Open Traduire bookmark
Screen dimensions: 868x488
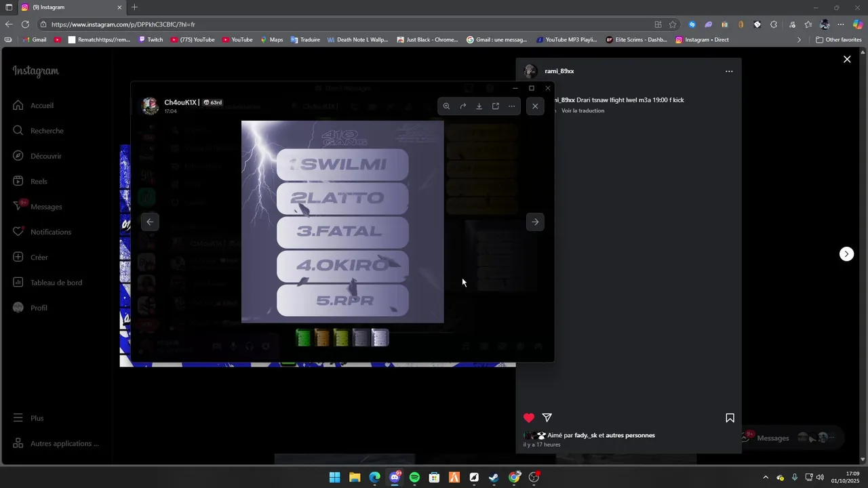pyautogui.click(x=305, y=40)
